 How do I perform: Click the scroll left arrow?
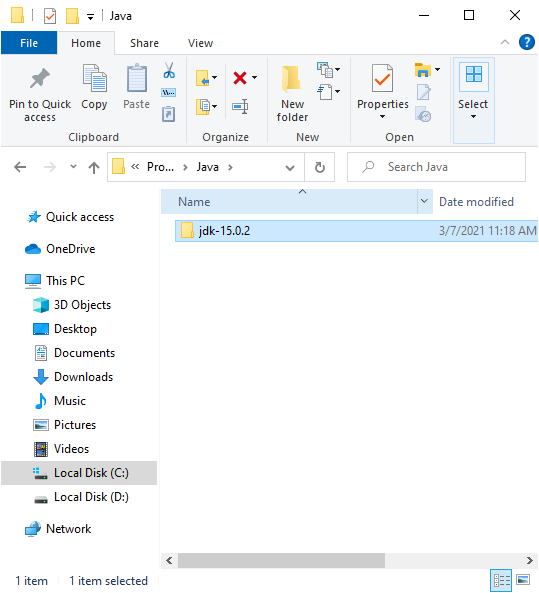(x=169, y=560)
